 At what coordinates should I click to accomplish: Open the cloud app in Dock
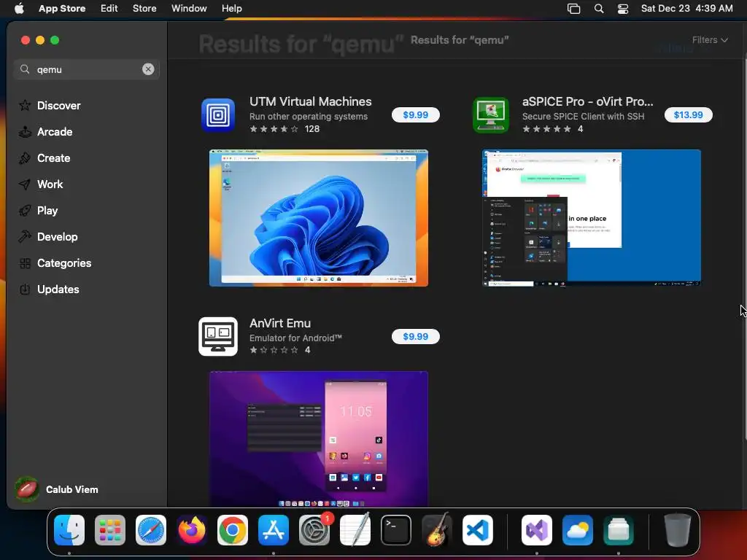pos(578,530)
